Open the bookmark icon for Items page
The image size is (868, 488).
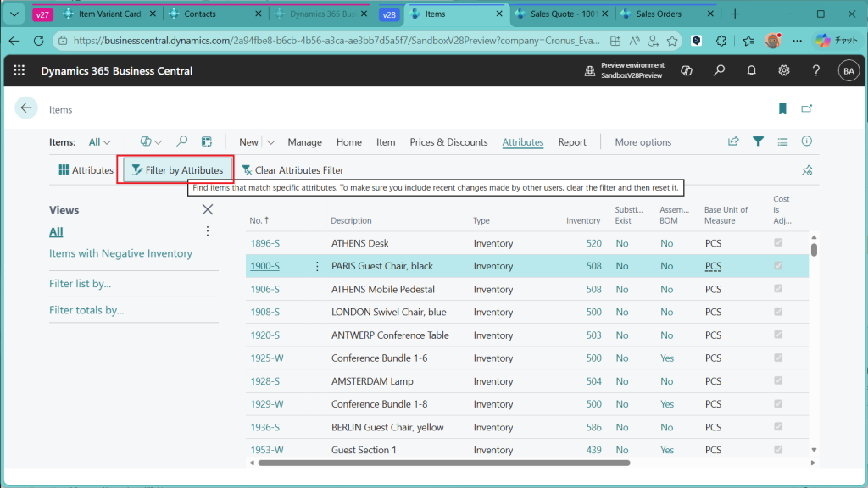(x=782, y=109)
